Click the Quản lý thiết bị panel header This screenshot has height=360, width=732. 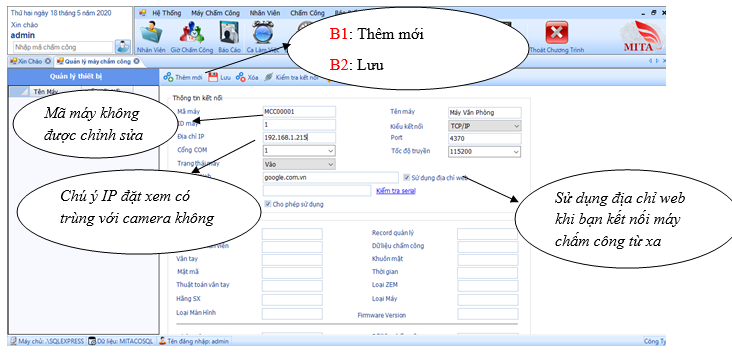coord(83,77)
